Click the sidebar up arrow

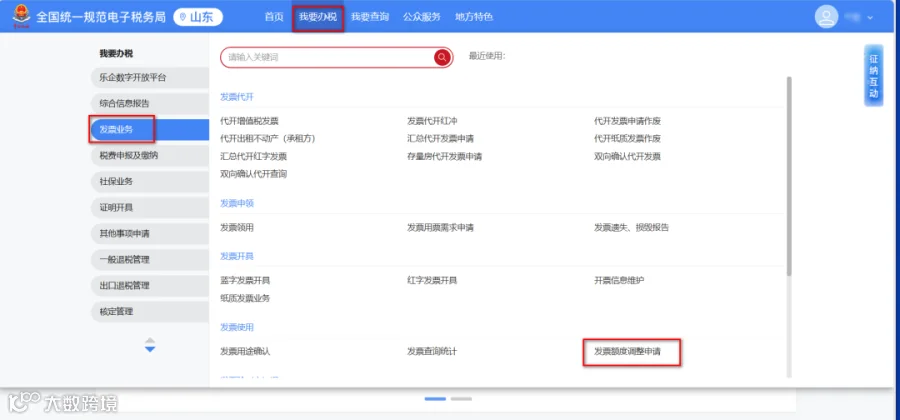(150, 340)
